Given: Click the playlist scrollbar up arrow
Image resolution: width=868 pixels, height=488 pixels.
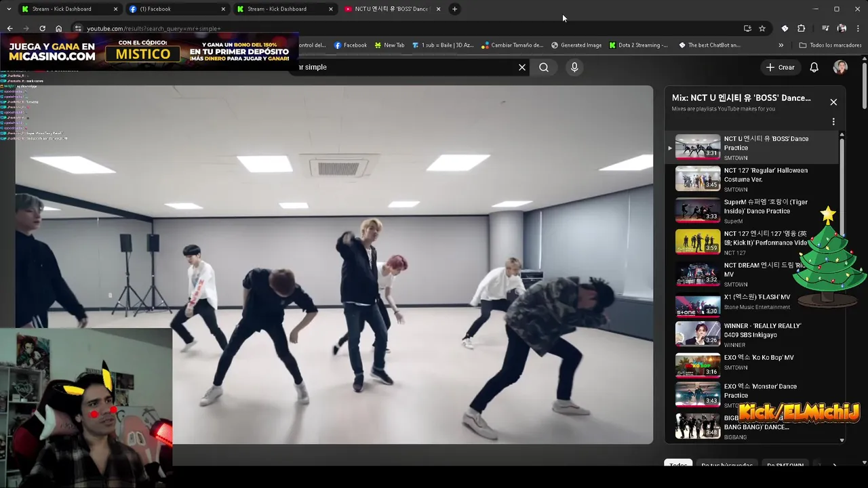Looking at the screenshot, I should (x=842, y=134).
